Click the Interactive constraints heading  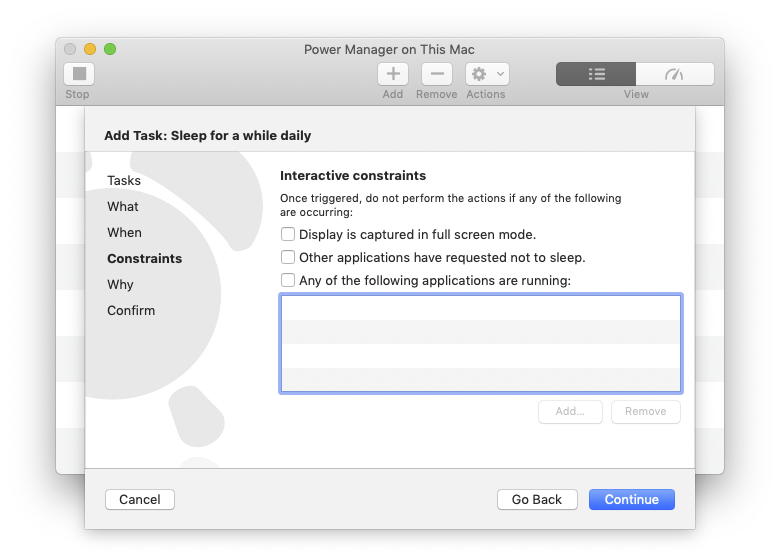pyautogui.click(x=353, y=176)
